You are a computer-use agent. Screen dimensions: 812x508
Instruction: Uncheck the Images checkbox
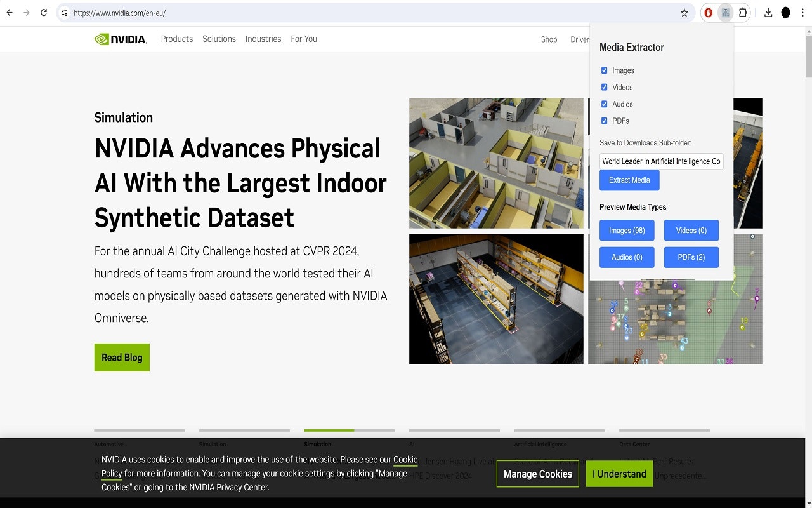point(605,70)
